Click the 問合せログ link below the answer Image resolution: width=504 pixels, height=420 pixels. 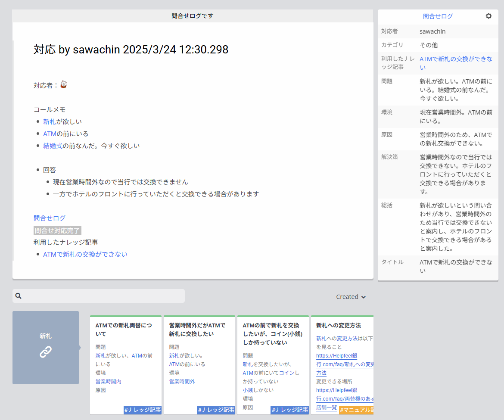(50, 218)
